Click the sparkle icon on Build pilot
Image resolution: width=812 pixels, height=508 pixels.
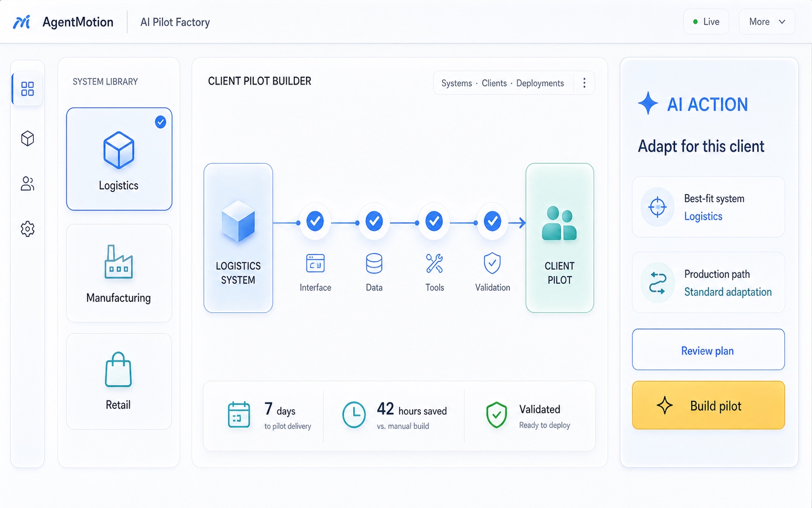click(665, 405)
